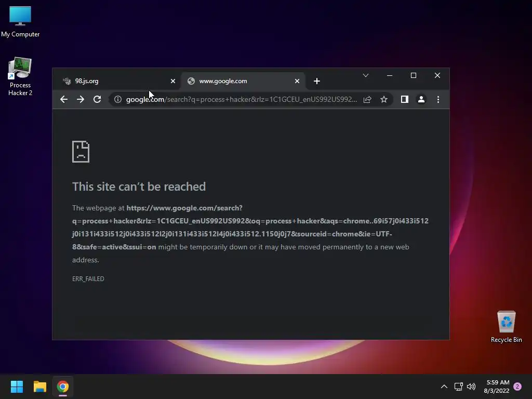Minimize the Chrome window

click(x=390, y=75)
